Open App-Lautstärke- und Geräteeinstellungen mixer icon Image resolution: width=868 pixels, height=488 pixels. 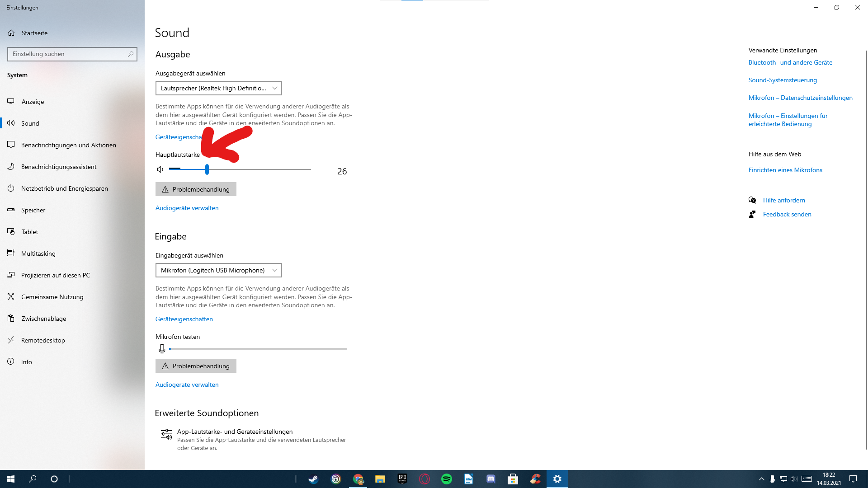coord(166,435)
